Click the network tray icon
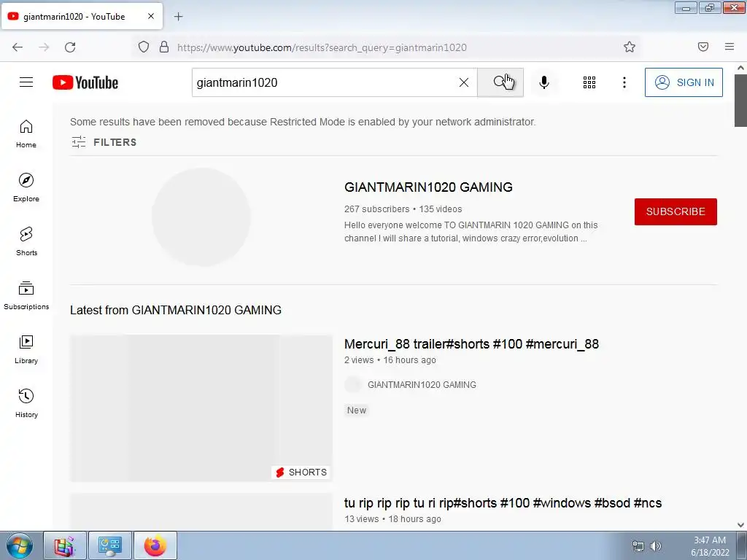 pyautogui.click(x=638, y=546)
